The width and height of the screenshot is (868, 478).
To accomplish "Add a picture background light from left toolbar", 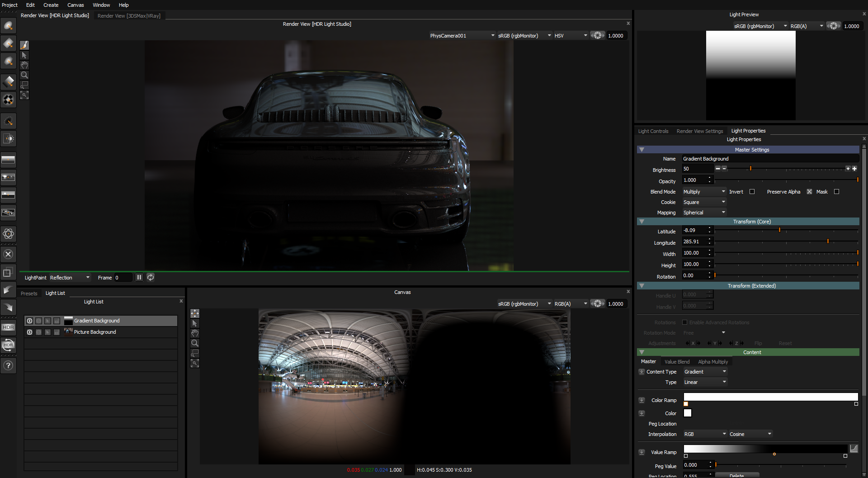I will [8, 177].
